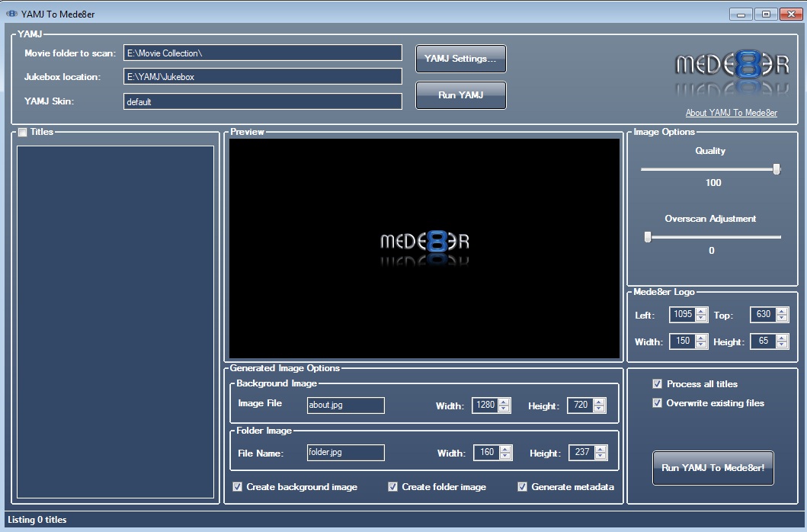Increase Background Image Height value
This screenshot has height=532, width=807.
tap(599, 402)
